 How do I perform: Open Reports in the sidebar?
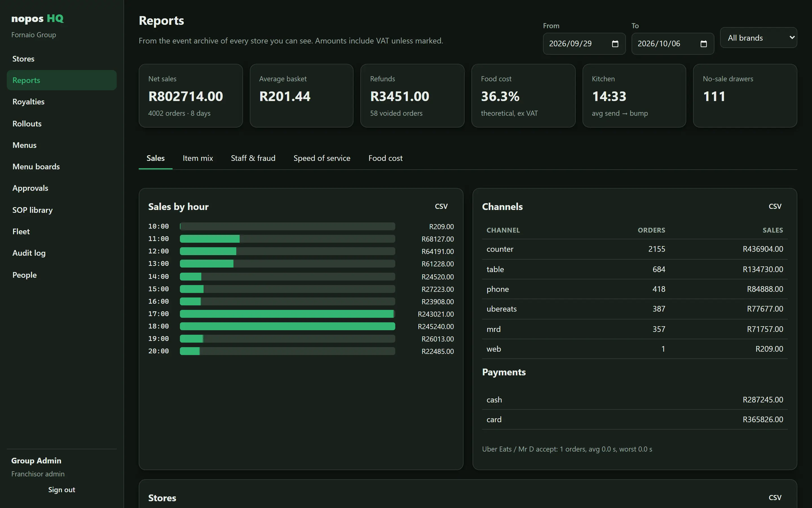click(x=62, y=80)
